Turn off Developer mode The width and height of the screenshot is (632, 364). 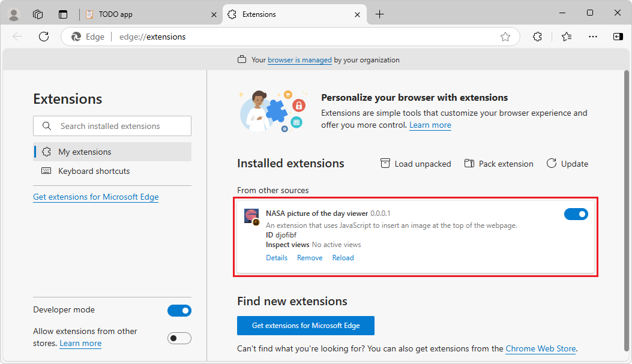click(179, 310)
